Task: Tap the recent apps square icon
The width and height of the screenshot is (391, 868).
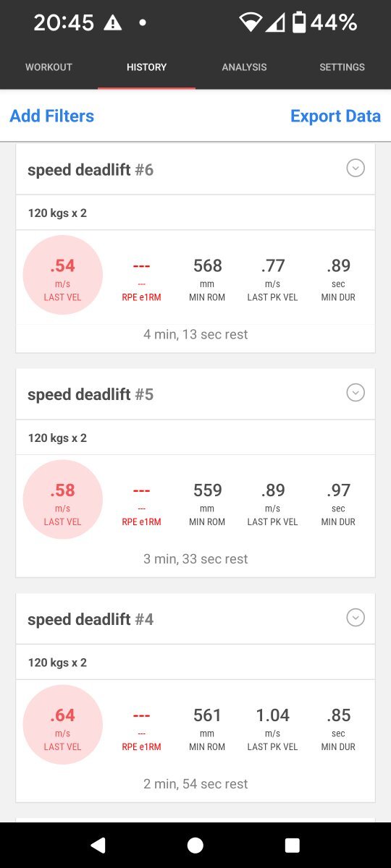Action: tap(293, 845)
